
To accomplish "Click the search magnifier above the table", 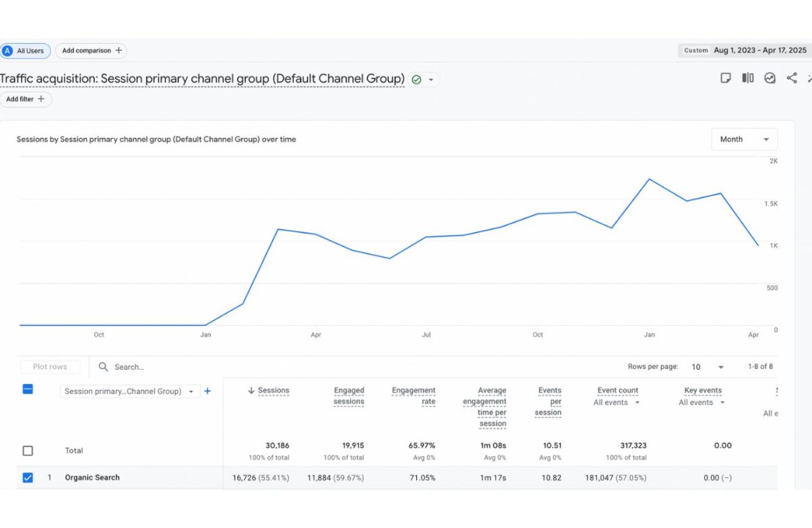I will pyautogui.click(x=102, y=366).
